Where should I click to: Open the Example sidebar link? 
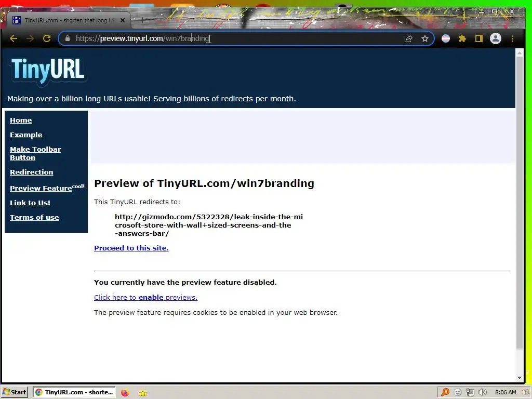point(26,135)
